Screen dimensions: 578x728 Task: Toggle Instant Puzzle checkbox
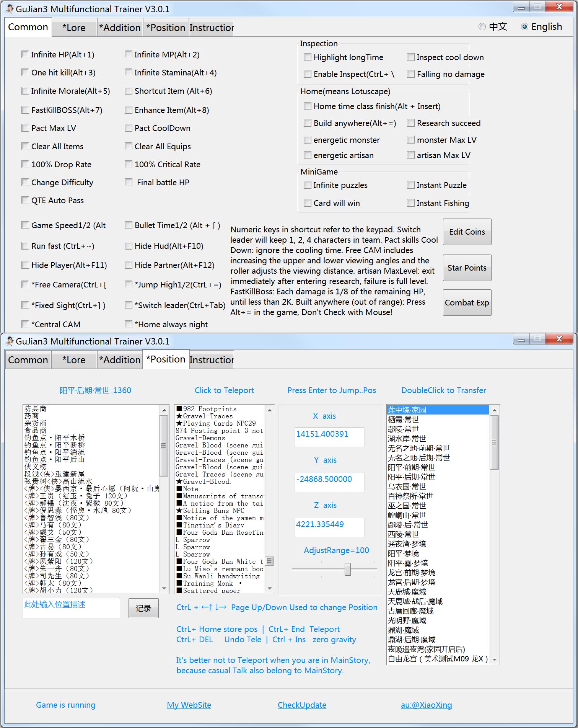[411, 185]
